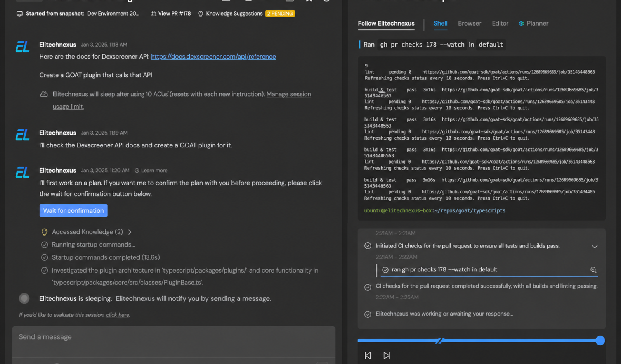
Task: Click the check icon beside 'Elitechnexus was working'
Action: point(368,314)
